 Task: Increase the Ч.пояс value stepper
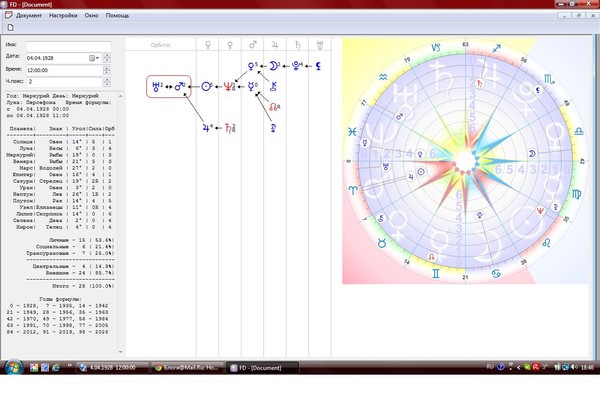click(107, 80)
